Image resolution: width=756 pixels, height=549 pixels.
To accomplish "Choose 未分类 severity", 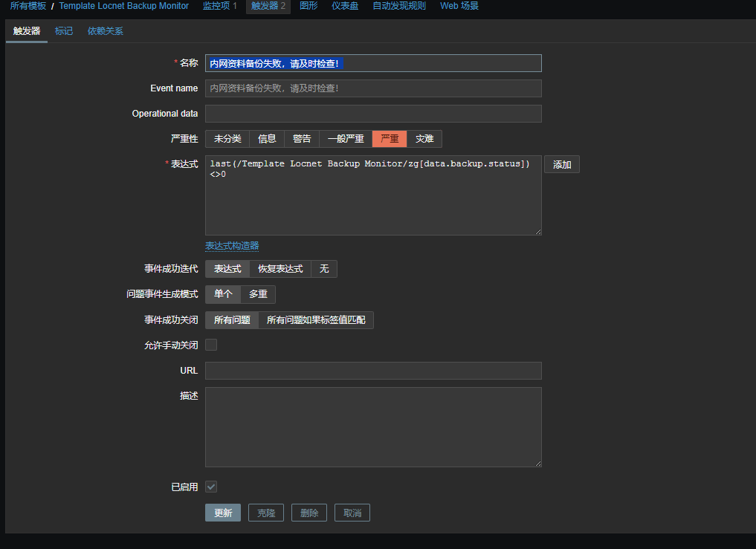I will tap(227, 139).
